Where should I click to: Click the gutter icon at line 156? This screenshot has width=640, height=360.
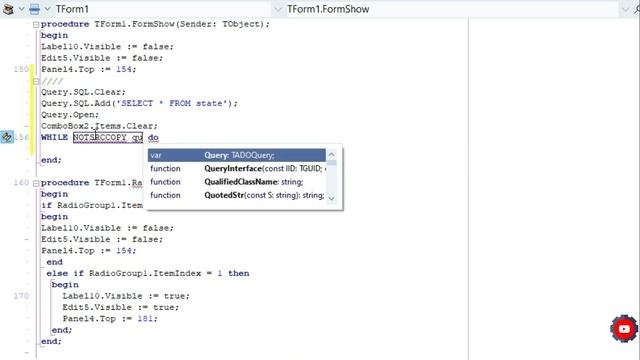click(x=7, y=137)
